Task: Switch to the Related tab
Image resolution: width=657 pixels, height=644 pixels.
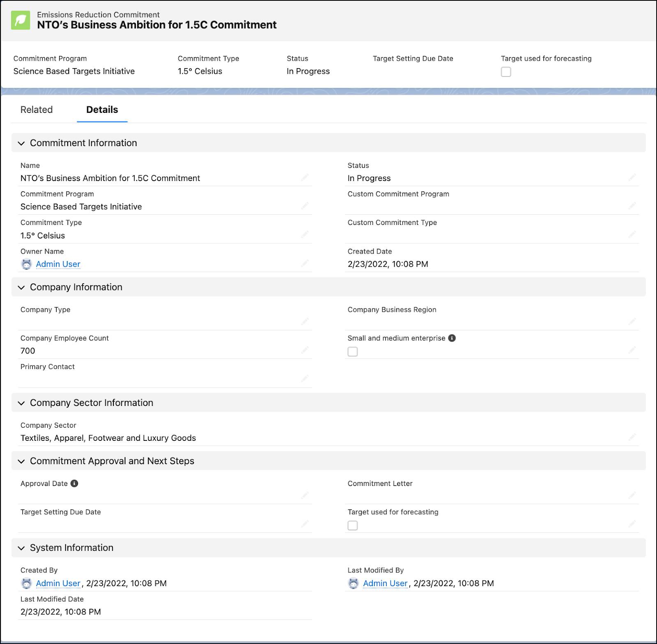Action: pyautogui.click(x=37, y=110)
